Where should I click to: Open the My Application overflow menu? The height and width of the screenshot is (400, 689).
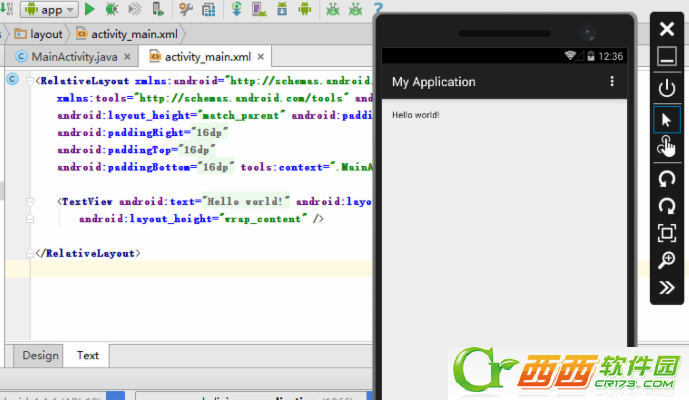click(613, 82)
